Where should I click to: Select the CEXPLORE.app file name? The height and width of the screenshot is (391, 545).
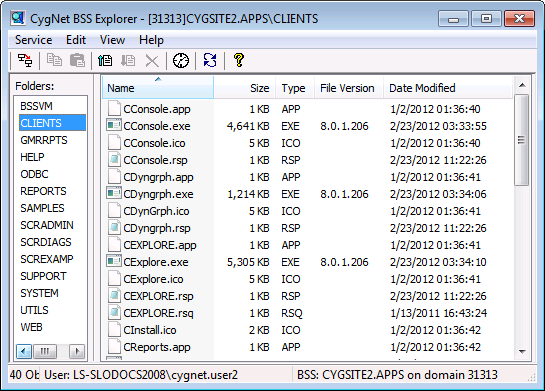click(160, 245)
